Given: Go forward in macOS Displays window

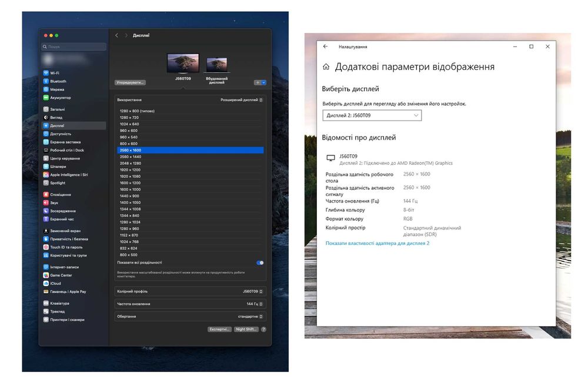Looking at the screenshot, I should (x=126, y=35).
